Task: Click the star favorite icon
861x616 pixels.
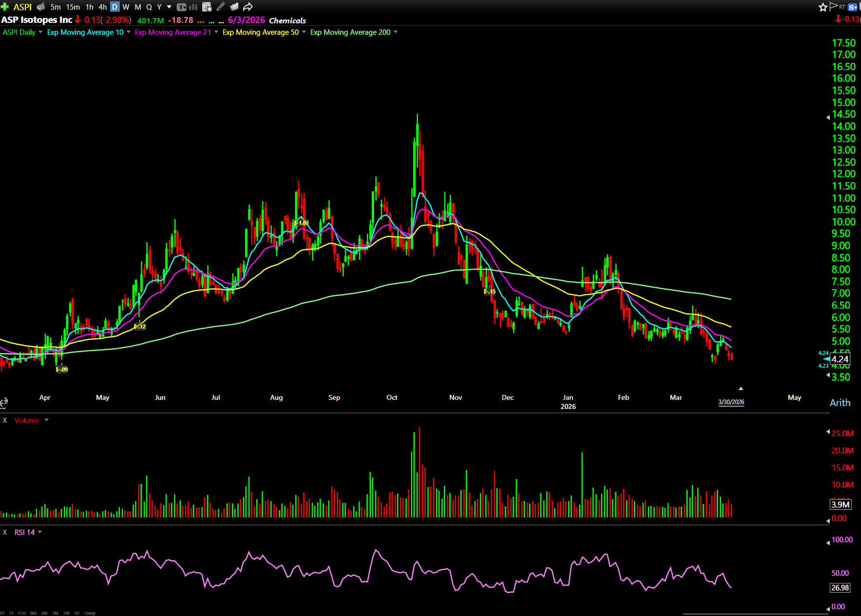Action: click(823, 7)
